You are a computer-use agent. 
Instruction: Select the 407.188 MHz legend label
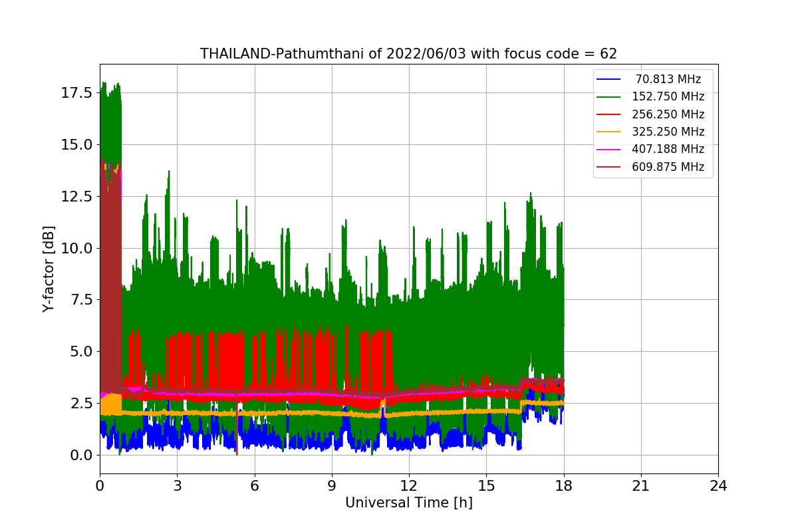(668, 149)
